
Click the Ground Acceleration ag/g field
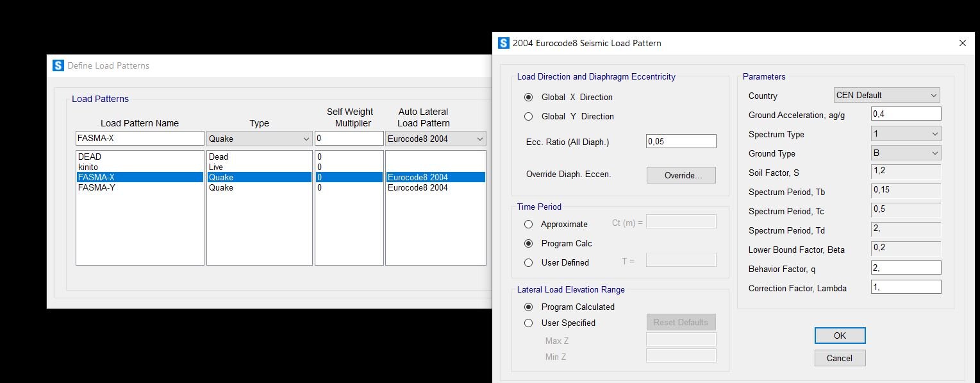[x=905, y=114]
